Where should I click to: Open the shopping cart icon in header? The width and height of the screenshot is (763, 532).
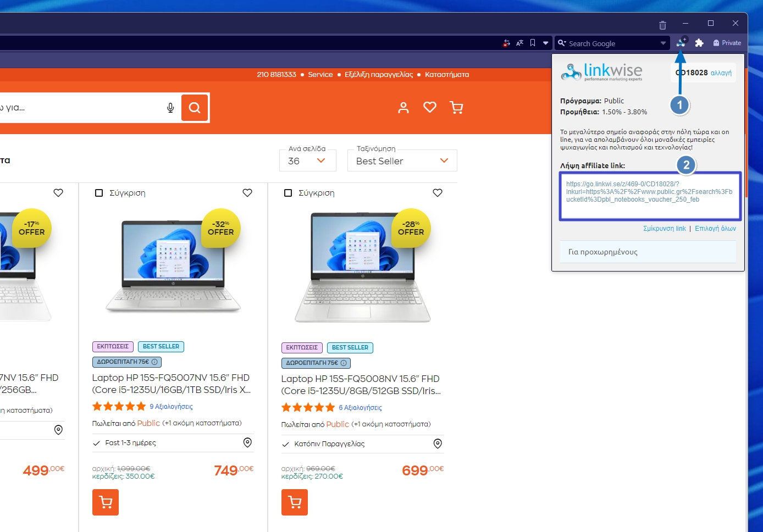pyautogui.click(x=456, y=108)
